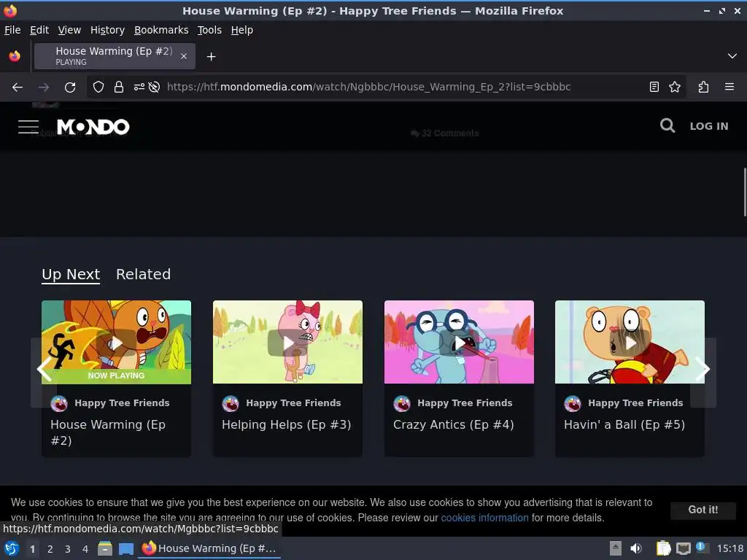Close the House Warming tab
The width and height of the screenshot is (747, 560).
[184, 56]
